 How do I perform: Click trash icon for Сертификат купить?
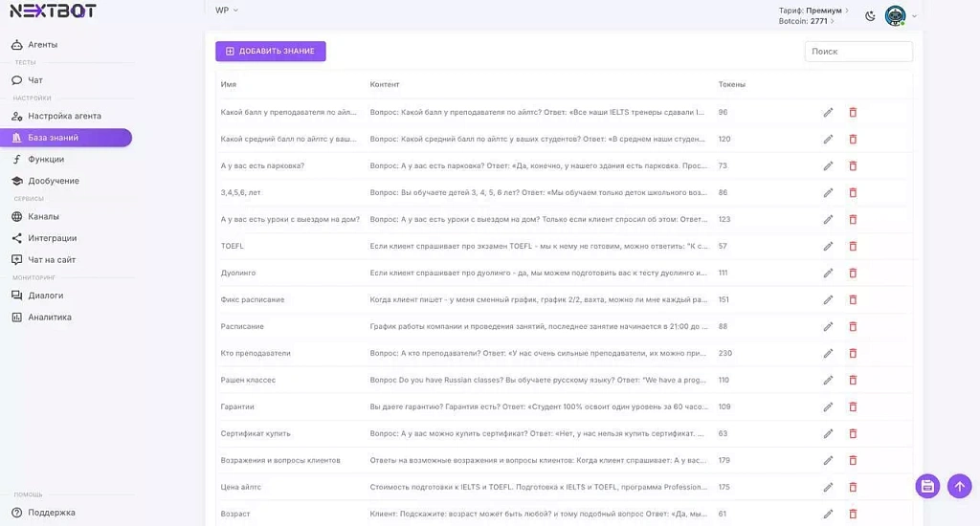(853, 433)
